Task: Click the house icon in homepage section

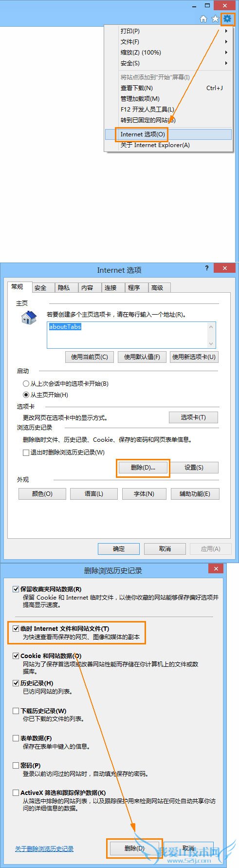Action: (x=29, y=318)
